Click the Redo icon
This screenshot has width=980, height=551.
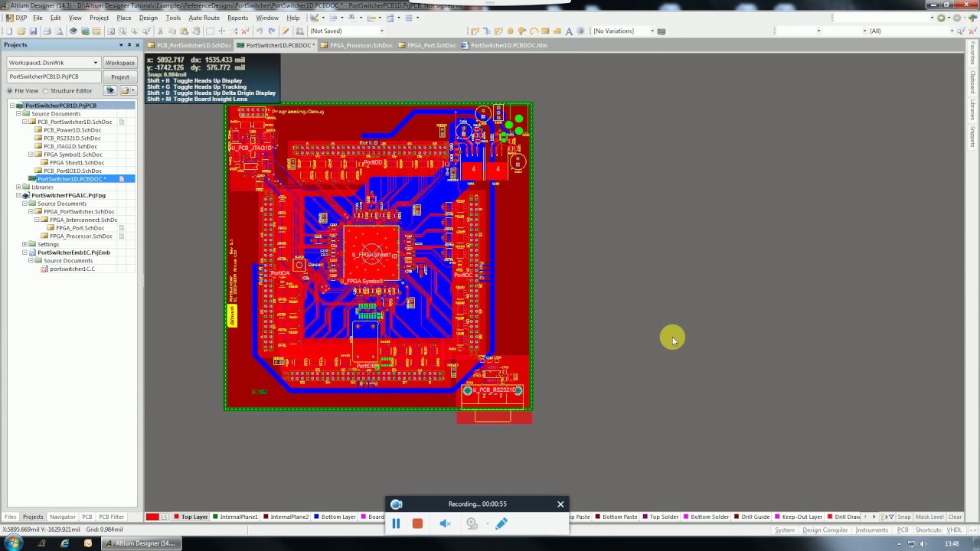(271, 31)
